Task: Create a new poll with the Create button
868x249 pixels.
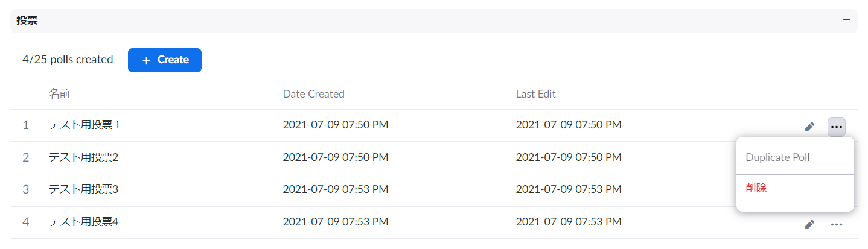Action: click(x=165, y=60)
